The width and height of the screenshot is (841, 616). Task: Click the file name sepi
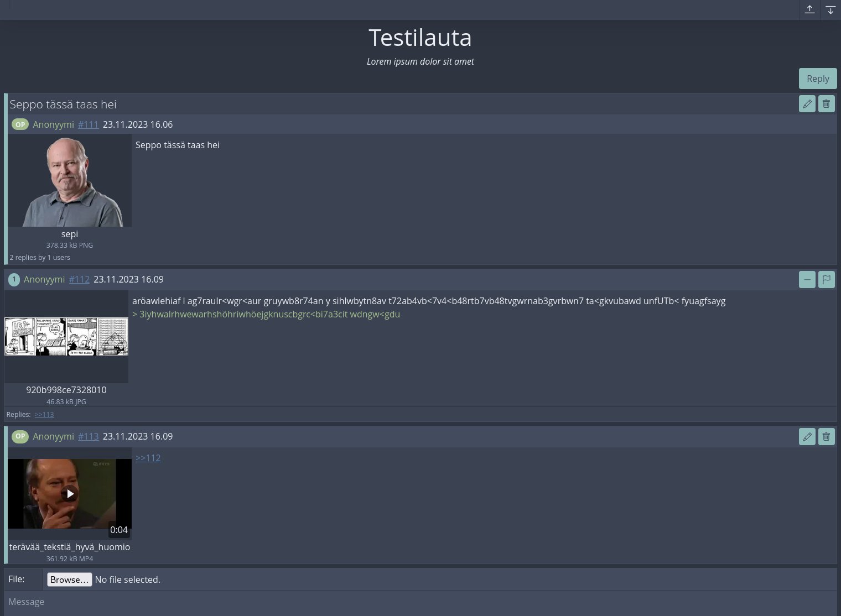pos(70,234)
